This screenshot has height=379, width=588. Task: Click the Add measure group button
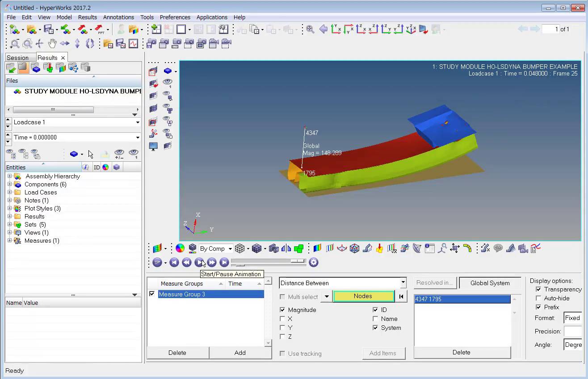(x=240, y=353)
